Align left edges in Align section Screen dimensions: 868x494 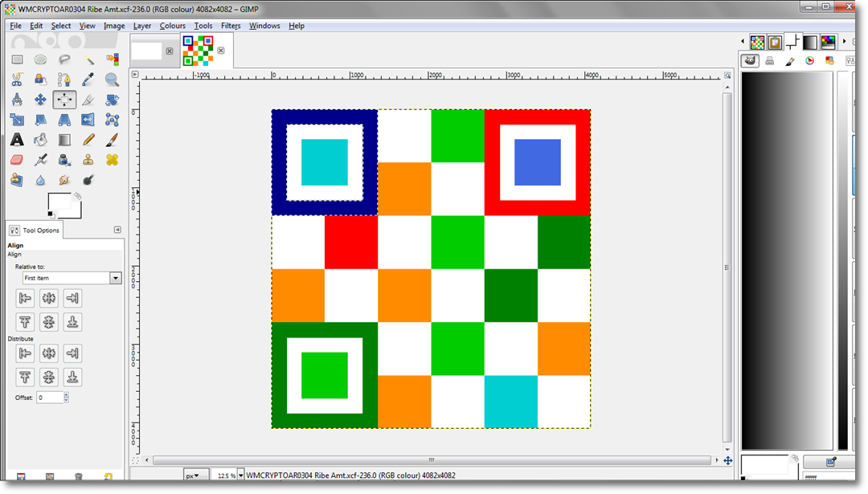tap(25, 298)
